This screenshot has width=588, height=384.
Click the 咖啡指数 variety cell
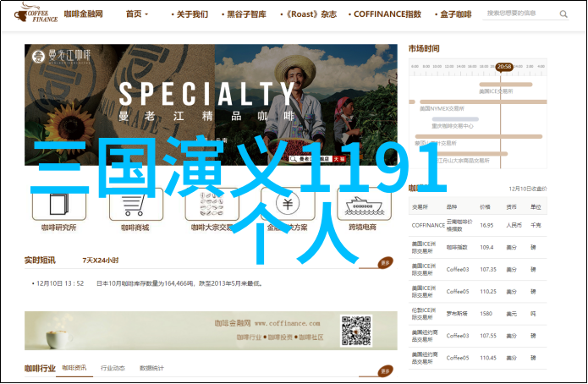point(457,248)
